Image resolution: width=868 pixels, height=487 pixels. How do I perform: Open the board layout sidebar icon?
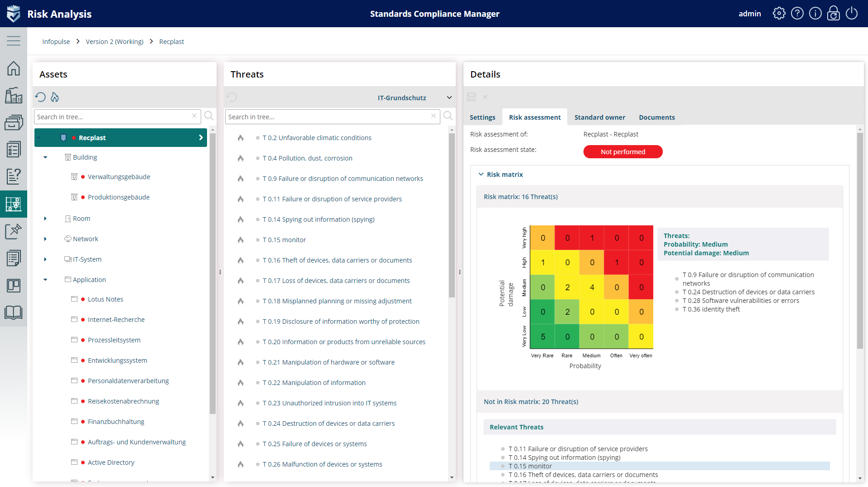point(14,286)
